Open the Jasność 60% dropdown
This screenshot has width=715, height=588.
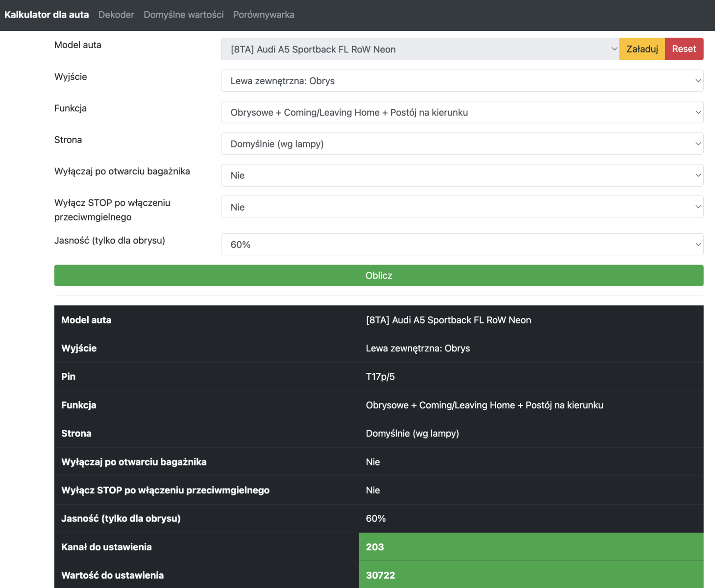pyautogui.click(x=462, y=245)
